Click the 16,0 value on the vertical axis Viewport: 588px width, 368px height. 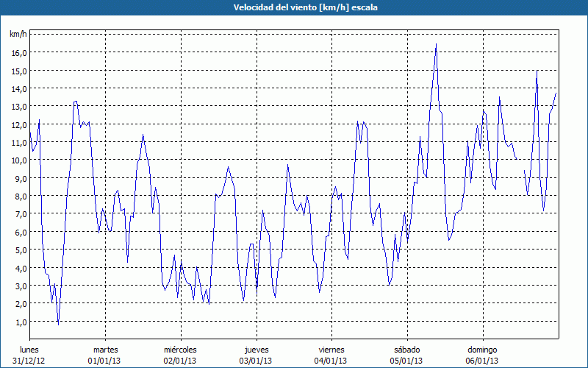[x=18, y=53]
